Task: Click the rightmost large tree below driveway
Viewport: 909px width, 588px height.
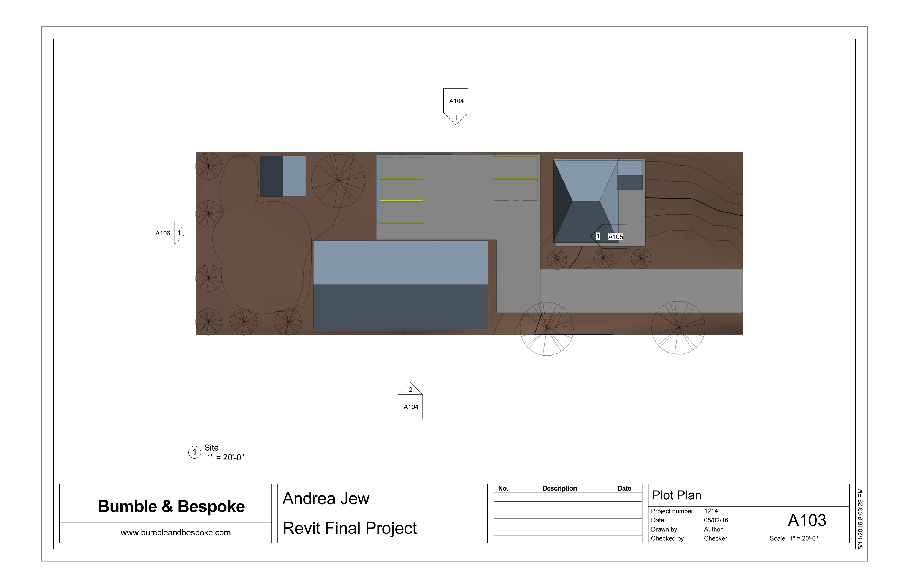Action: (x=678, y=328)
